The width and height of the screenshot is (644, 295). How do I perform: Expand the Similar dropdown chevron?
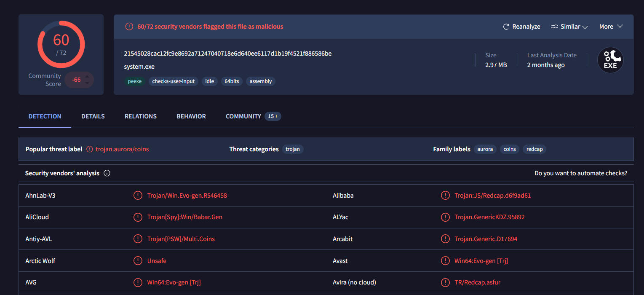click(x=585, y=27)
